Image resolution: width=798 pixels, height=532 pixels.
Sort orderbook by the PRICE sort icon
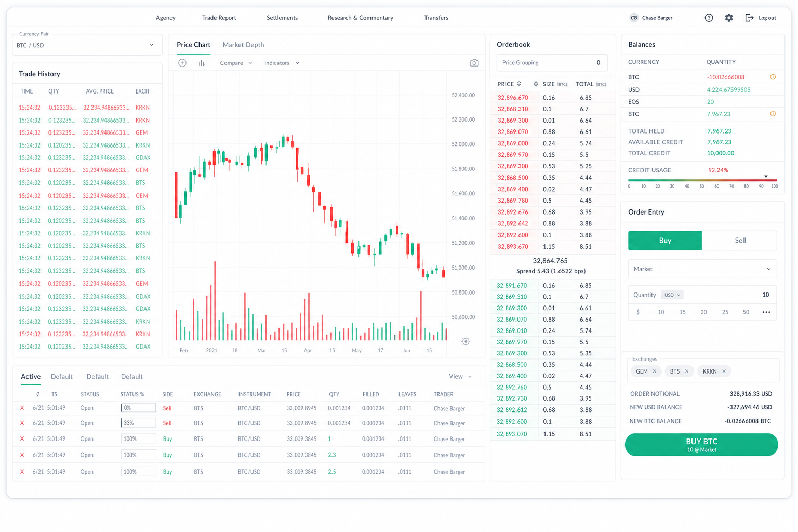click(x=519, y=84)
